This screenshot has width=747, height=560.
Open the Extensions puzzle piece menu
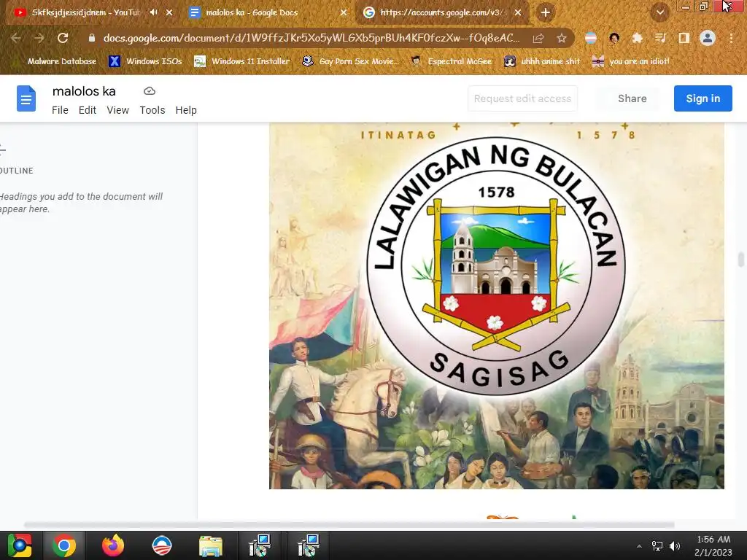637,38
